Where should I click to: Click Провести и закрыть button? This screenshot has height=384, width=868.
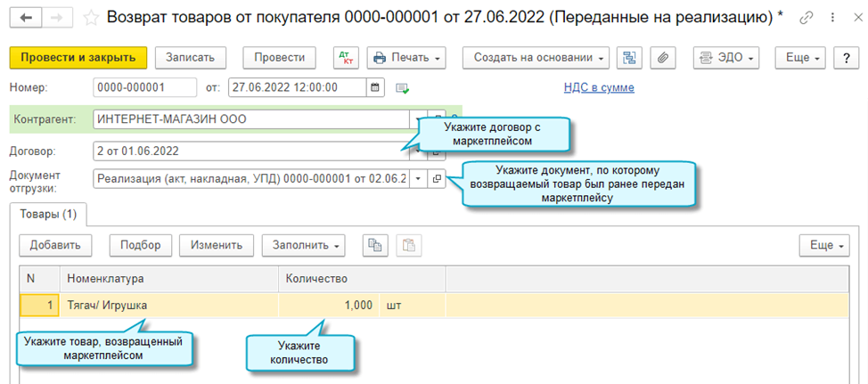click(x=78, y=58)
